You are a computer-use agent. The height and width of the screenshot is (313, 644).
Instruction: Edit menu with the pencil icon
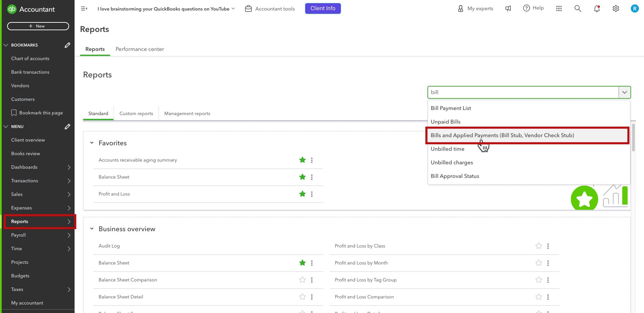[x=67, y=126]
